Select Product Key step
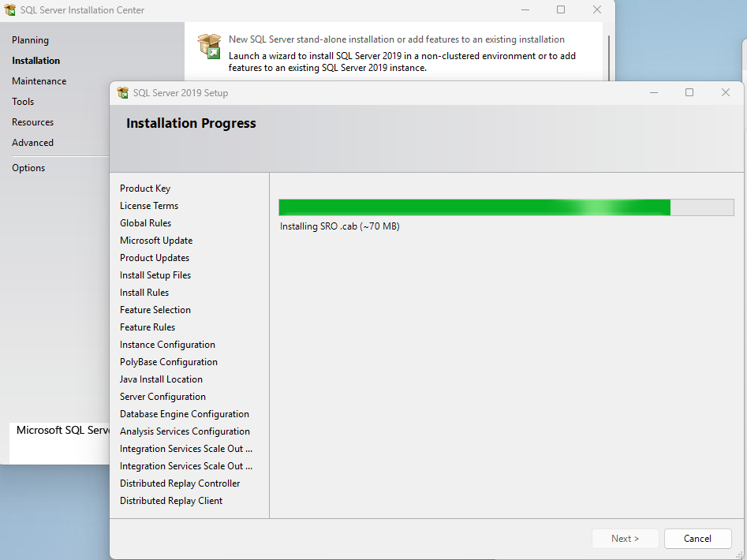Screen dimensions: 747x560 coord(145,189)
